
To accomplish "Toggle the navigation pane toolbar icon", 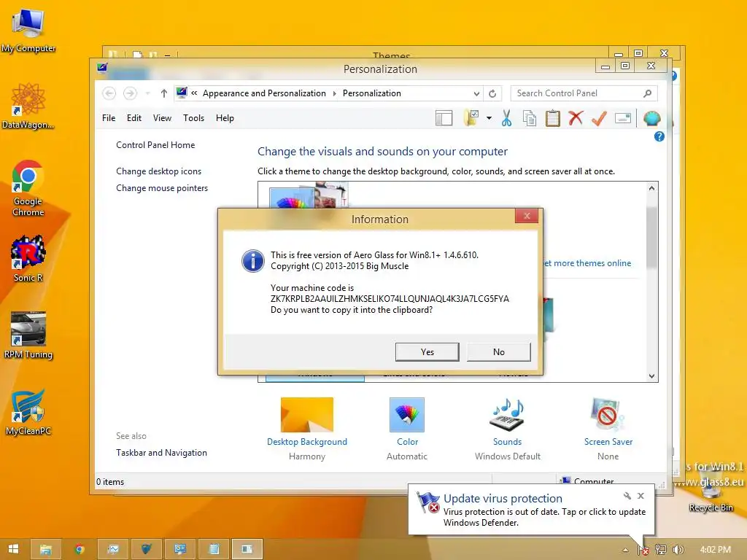I will (x=444, y=118).
